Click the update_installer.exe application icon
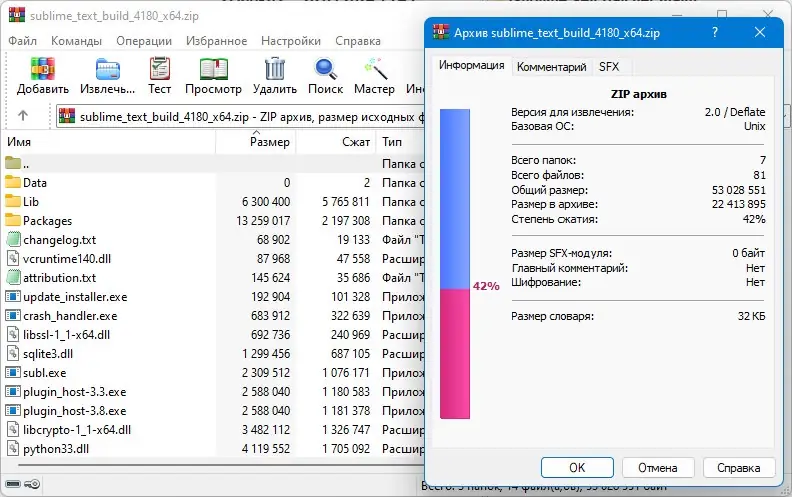Screen dimensions: 792x497 (13, 296)
